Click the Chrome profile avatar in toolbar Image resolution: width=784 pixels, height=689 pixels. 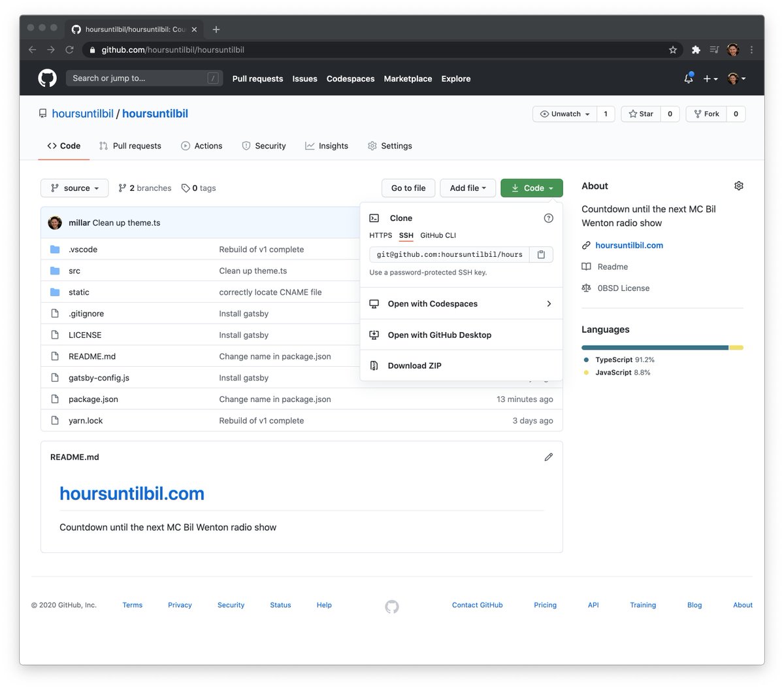tap(733, 50)
